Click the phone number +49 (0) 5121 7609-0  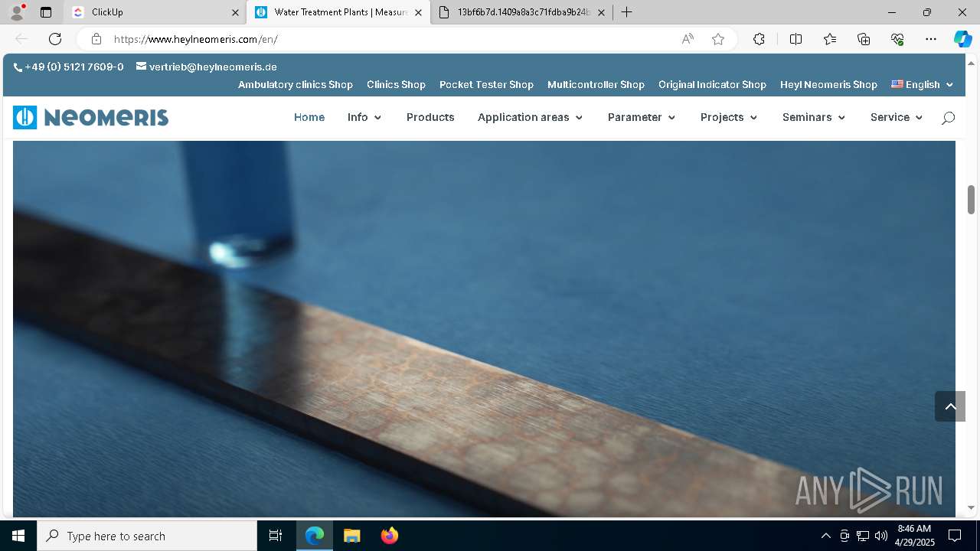(x=73, y=67)
